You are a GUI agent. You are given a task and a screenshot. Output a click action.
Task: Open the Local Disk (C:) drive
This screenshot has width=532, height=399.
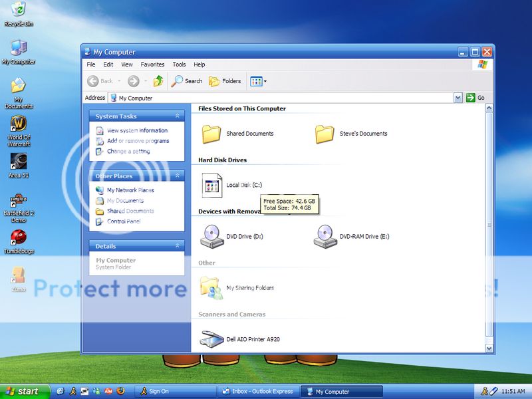pyautogui.click(x=211, y=185)
